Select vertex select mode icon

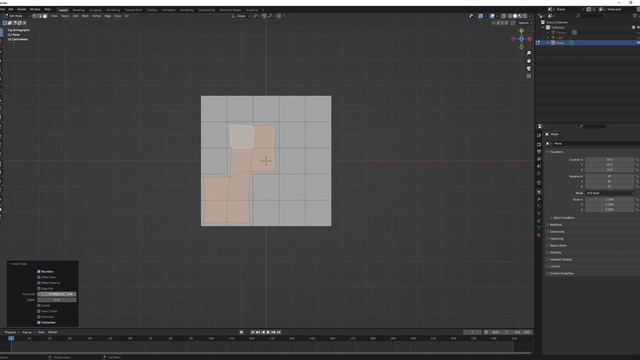35,16
